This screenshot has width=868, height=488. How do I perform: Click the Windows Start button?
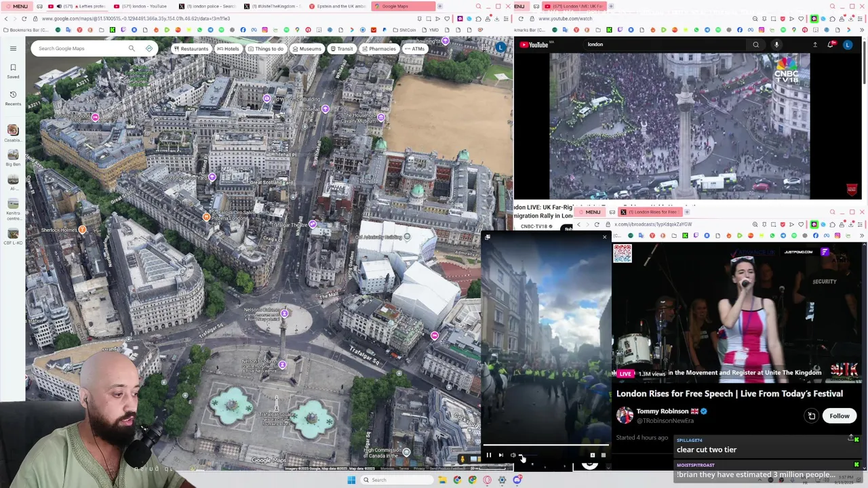pyautogui.click(x=351, y=480)
